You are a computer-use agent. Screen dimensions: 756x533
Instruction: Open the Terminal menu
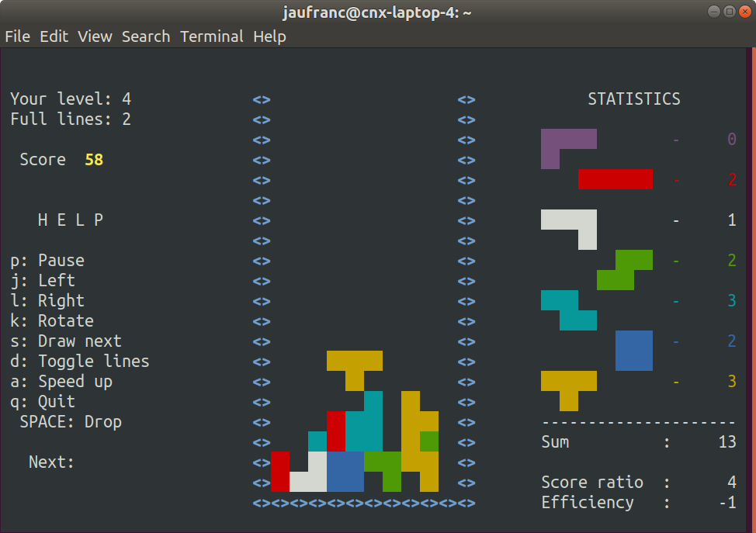212,36
